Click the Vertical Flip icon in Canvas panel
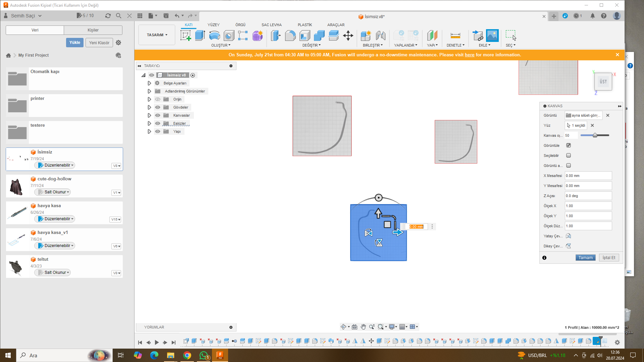This screenshot has width=644, height=362. (x=568, y=246)
